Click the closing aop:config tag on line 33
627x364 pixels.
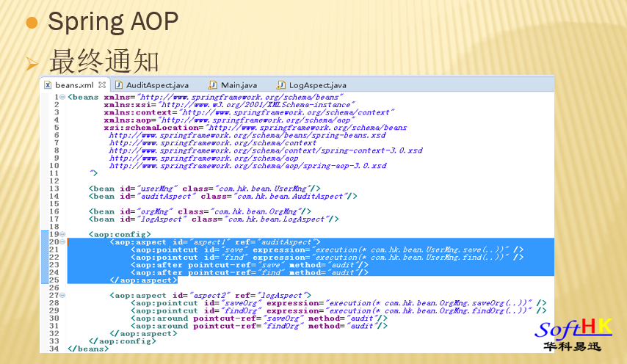[123, 341]
